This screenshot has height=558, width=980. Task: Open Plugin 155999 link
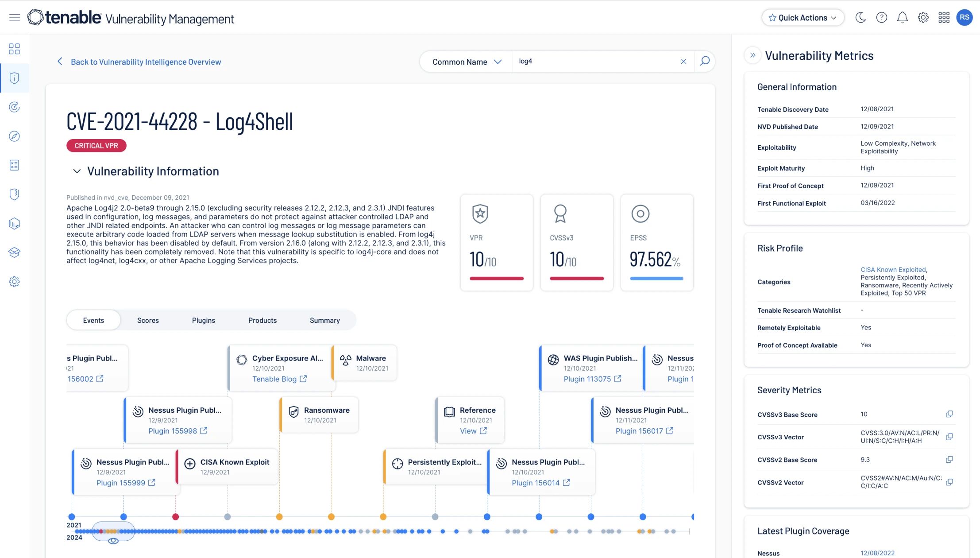(126, 483)
